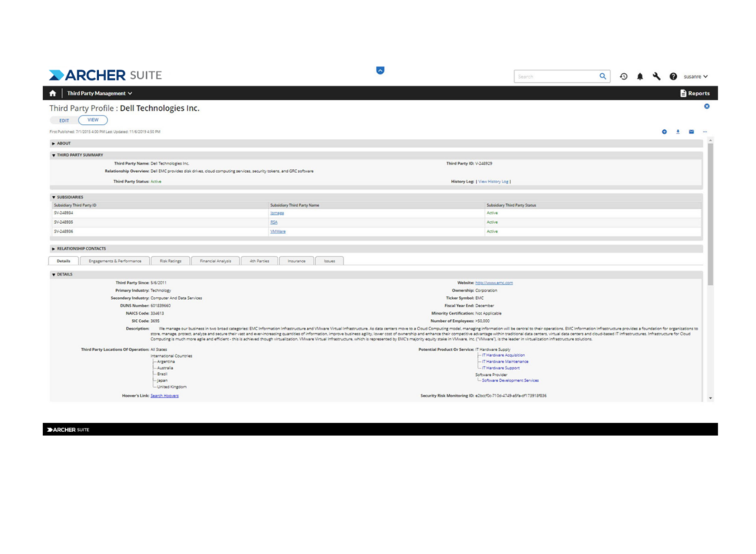Click the View History Log link
Image resolution: width=756 pixels, height=554 pixels.
(x=494, y=181)
